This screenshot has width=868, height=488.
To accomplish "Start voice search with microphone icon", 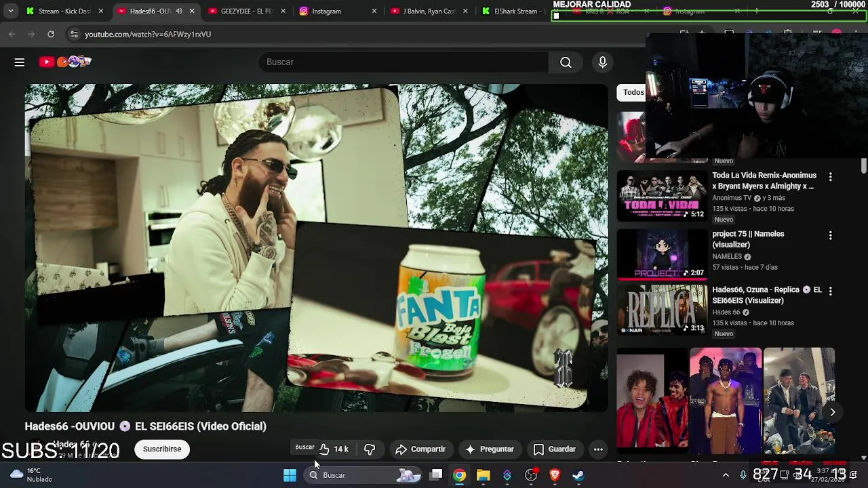I will point(602,62).
